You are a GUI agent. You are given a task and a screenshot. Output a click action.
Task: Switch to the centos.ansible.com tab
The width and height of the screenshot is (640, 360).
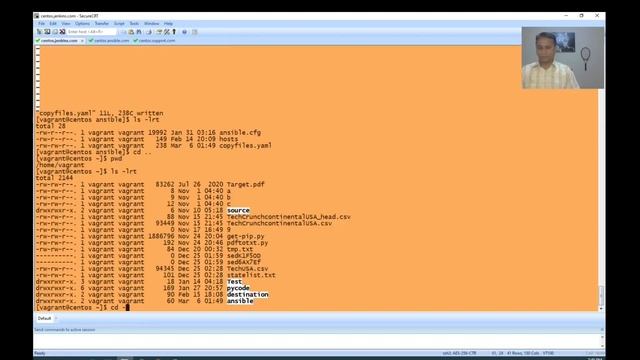(x=109, y=41)
